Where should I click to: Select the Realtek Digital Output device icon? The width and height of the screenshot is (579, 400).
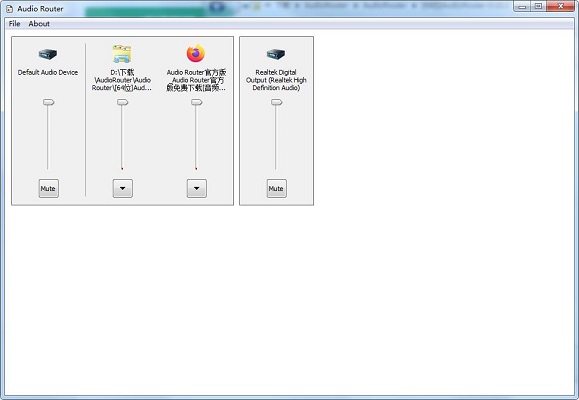pos(276,55)
